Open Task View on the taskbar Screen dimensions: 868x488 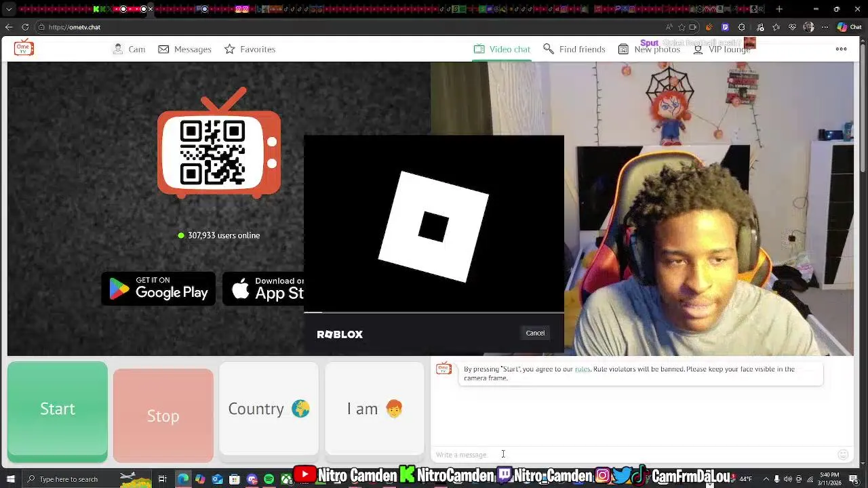[163, 479]
